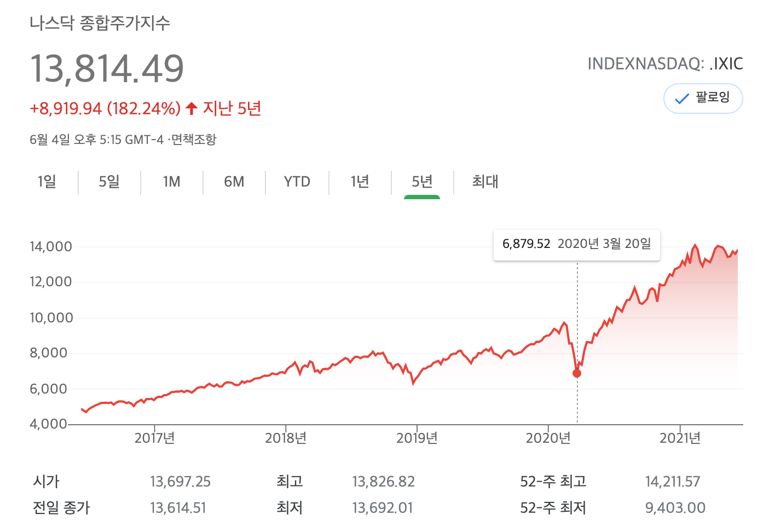775x532 pixels.
Task: Select the active 5년 range tab
Action: [x=422, y=182]
